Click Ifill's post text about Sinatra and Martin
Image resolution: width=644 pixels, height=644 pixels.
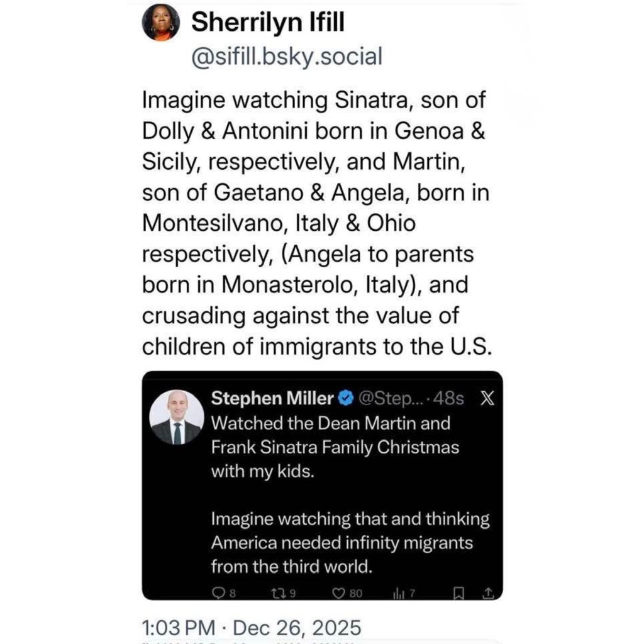pos(314,223)
